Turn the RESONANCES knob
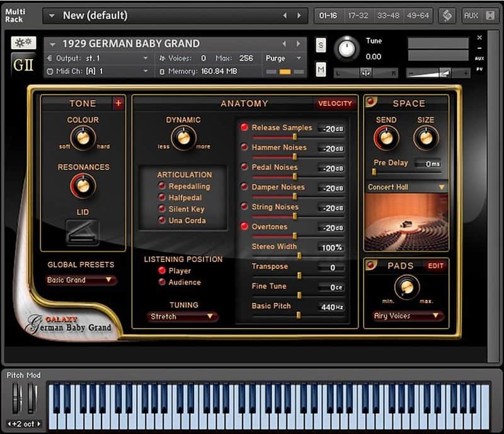Viewport: 504px width, 434px height. pos(83,186)
